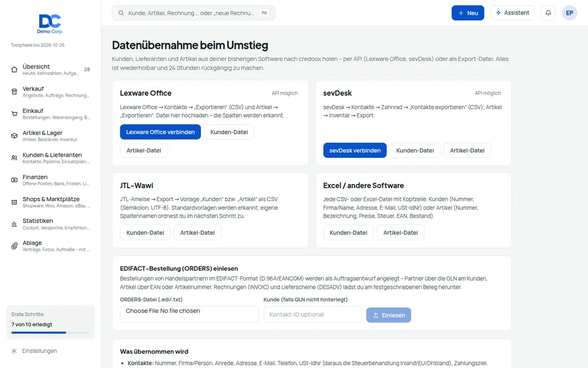
Task: Upload Kunden-Datei for sevDesk
Action: tap(415, 150)
